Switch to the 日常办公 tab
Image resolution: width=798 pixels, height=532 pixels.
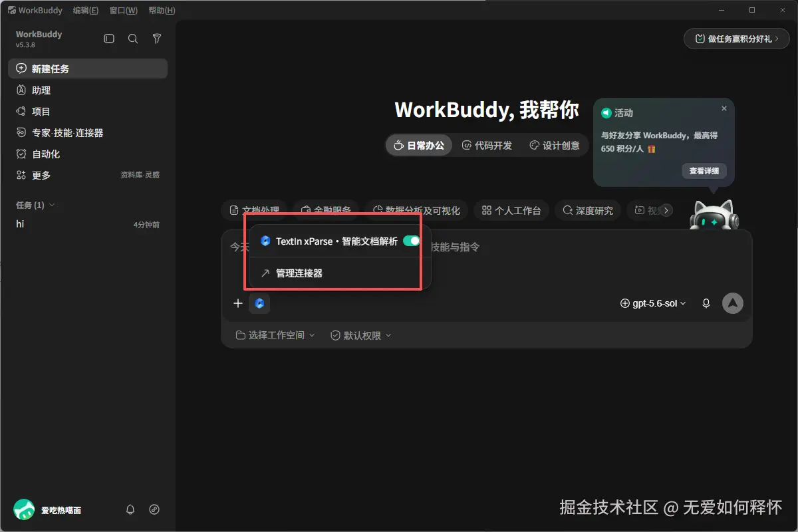click(x=419, y=145)
